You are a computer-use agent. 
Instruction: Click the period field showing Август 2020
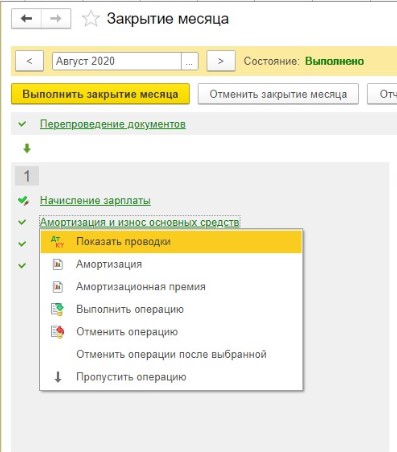117,61
